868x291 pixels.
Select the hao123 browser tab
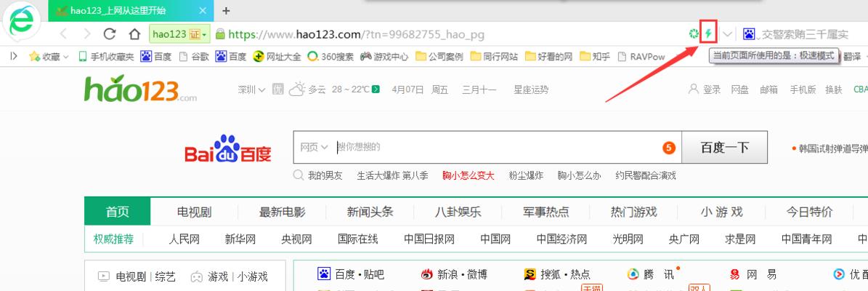click(x=131, y=10)
